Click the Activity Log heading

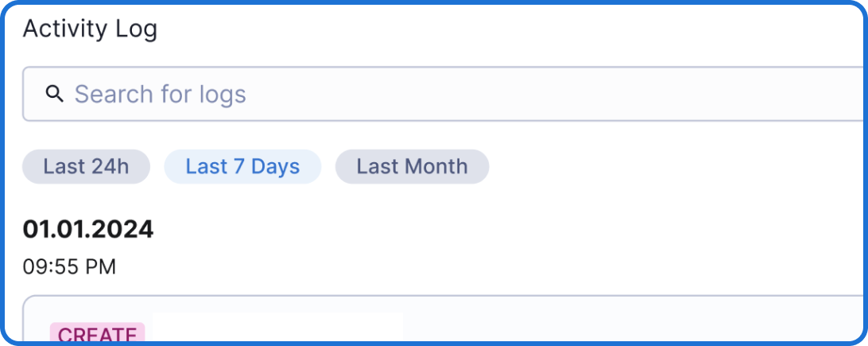click(90, 29)
